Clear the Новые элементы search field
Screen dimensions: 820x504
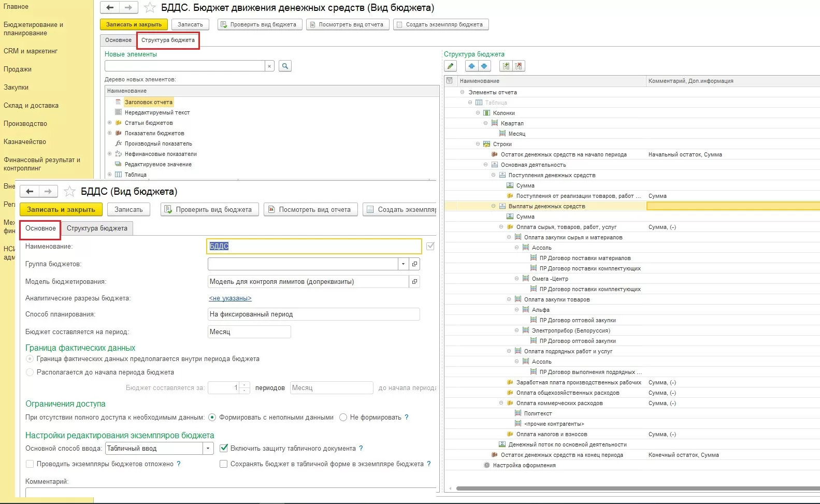point(269,66)
